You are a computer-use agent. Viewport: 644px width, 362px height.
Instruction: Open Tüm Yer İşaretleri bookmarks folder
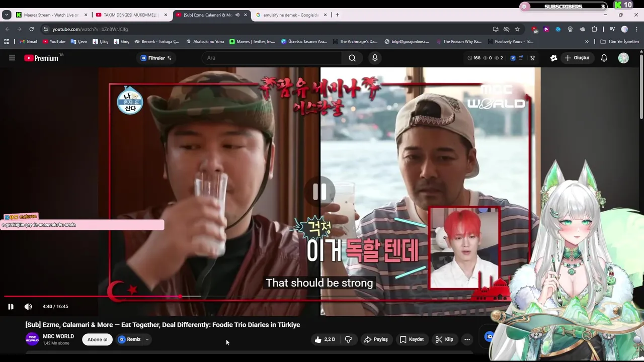click(619, 42)
